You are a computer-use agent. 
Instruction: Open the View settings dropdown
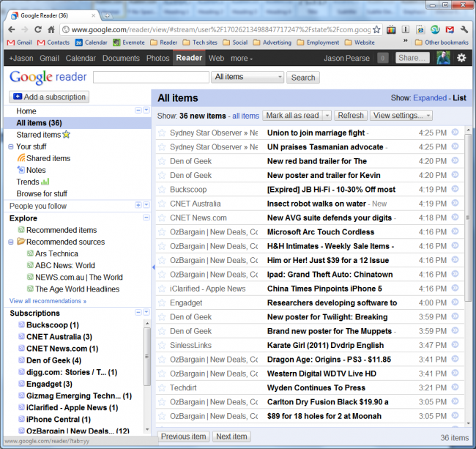401,116
